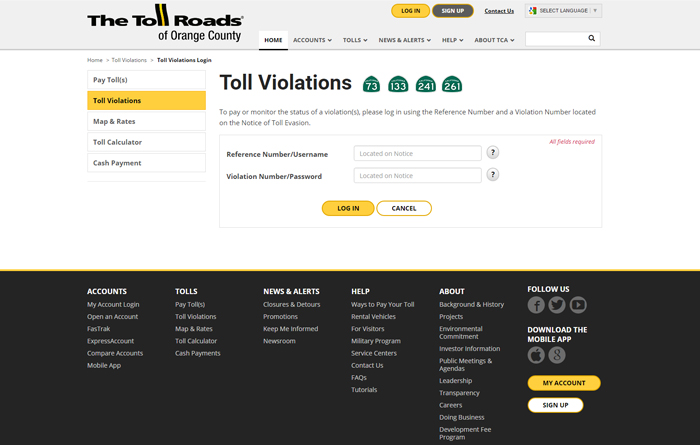Open footer Closures & Detours link
This screenshot has height=445, width=700.
pos(292,304)
